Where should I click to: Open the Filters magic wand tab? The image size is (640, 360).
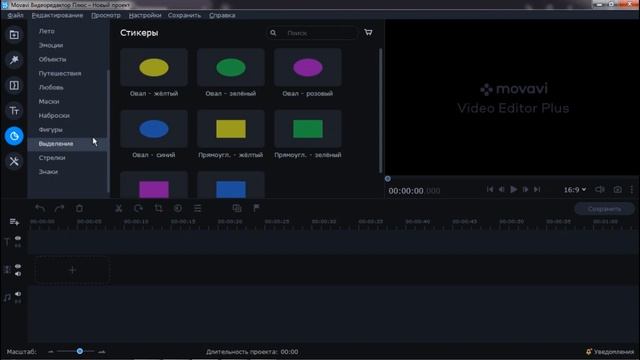[14, 60]
